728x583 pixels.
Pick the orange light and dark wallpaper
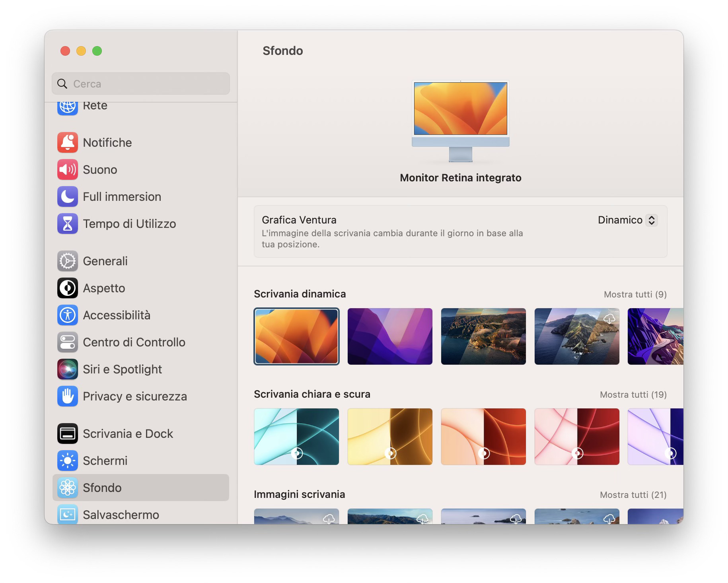pos(483,437)
